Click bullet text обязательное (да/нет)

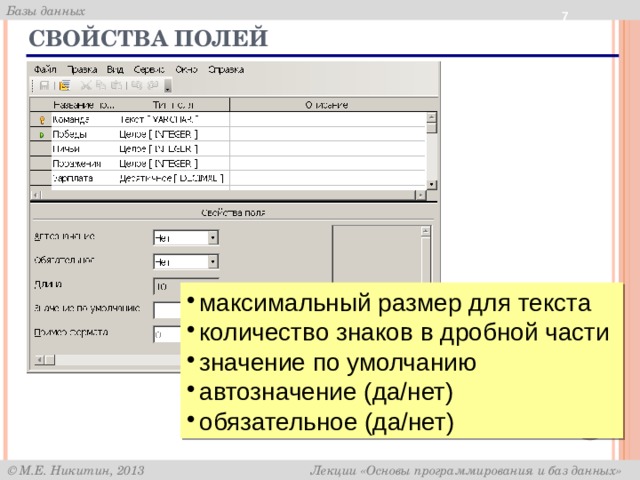327,422
